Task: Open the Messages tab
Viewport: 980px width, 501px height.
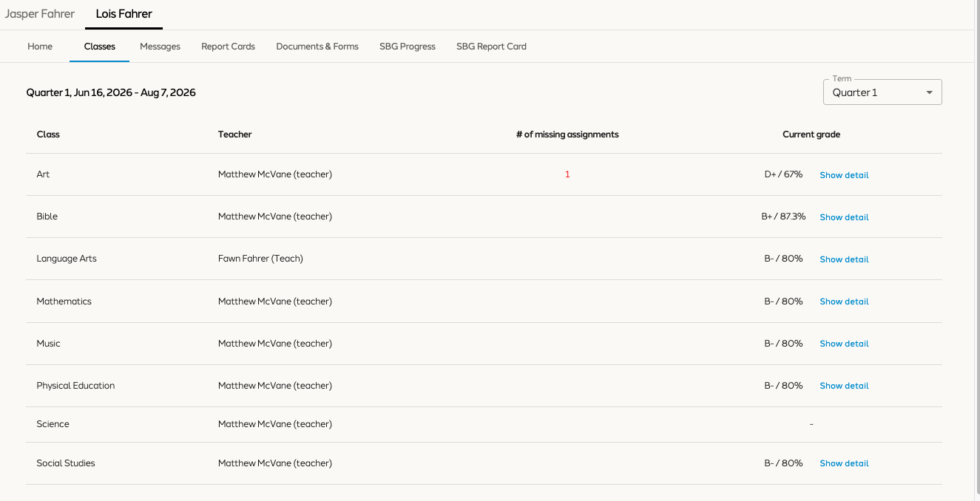Action: (160, 46)
